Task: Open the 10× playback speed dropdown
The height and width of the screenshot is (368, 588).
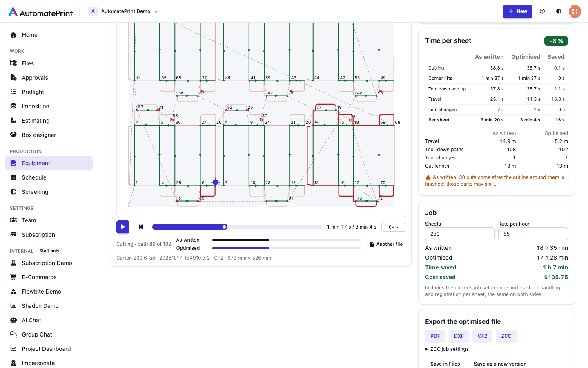Action: [x=394, y=227]
